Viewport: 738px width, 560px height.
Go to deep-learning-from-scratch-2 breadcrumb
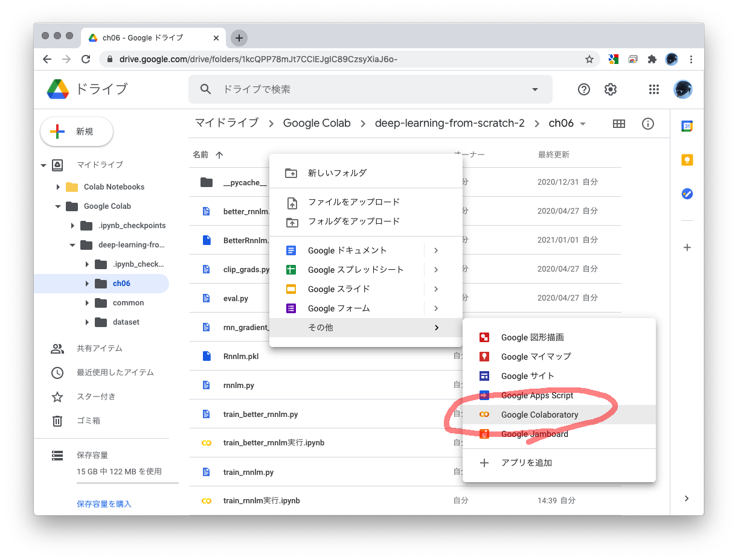pyautogui.click(x=450, y=123)
